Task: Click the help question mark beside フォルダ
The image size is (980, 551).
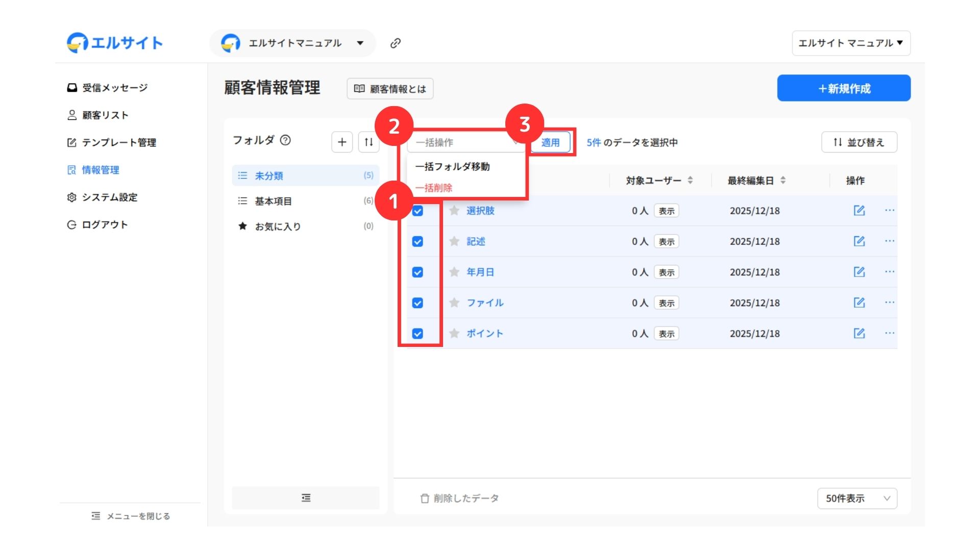Action: [286, 140]
